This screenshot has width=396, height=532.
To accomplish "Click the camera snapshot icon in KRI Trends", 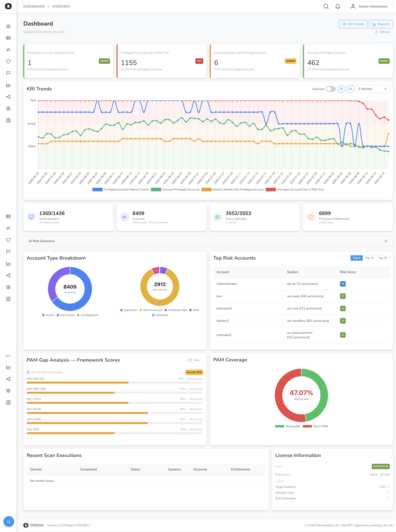I will [351, 89].
